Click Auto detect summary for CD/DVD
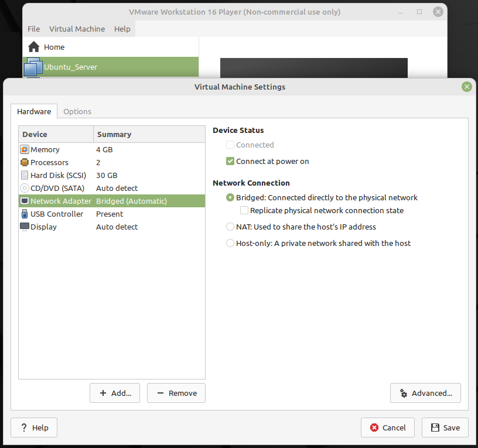The height and width of the screenshot is (448, 478). [x=117, y=188]
